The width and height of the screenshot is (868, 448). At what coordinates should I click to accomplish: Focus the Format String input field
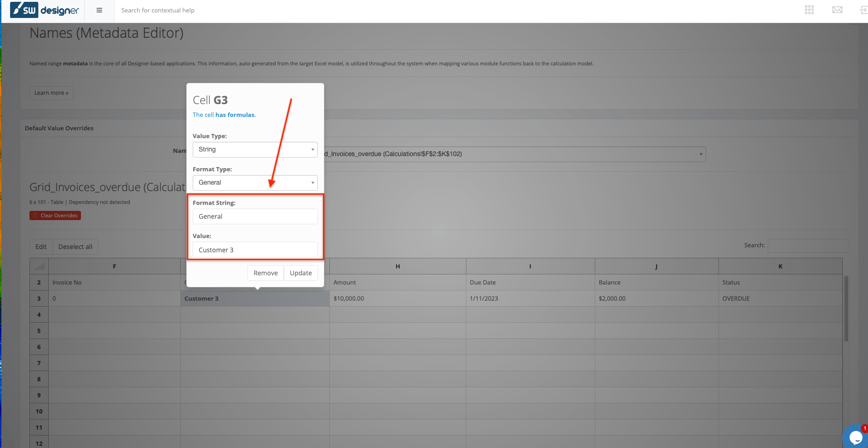click(255, 216)
